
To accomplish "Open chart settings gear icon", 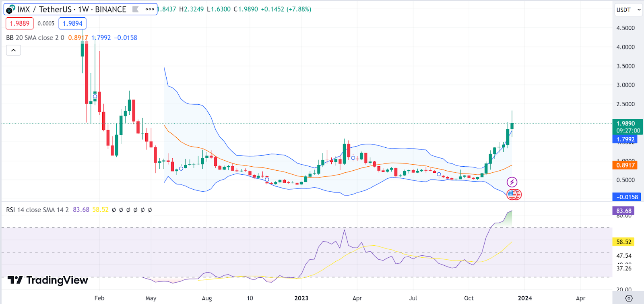I will click(x=629, y=298).
